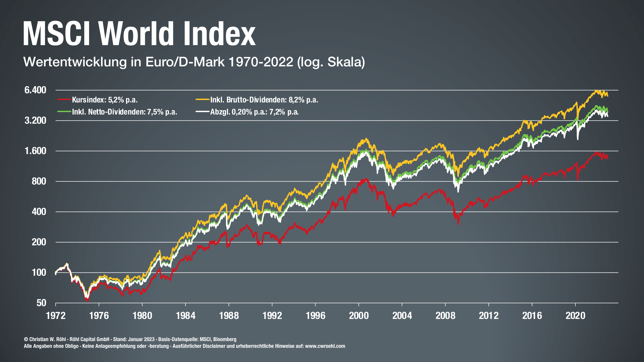Click x-axis year label '2012'
The image size is (644, 362).
coord(489,316)
